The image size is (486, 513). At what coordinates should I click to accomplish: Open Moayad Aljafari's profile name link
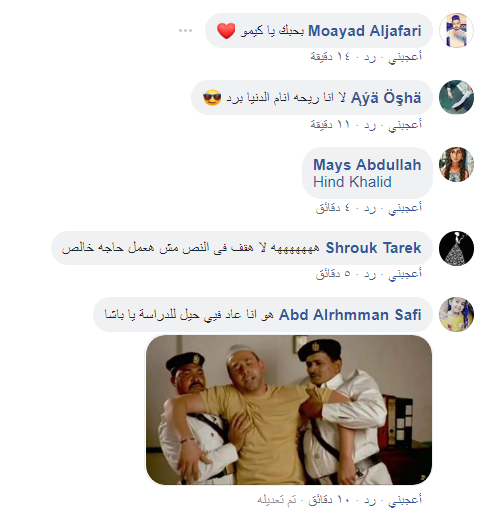coord(365,31)
